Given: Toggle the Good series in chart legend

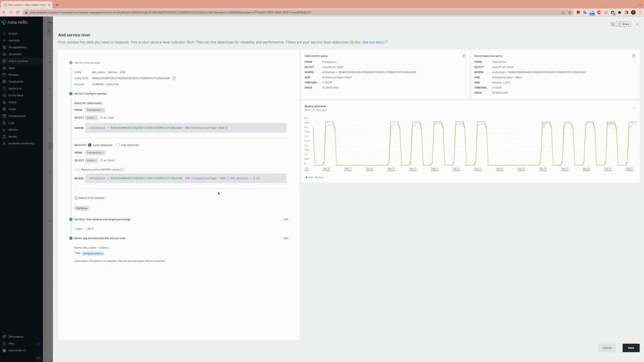Looking at the screenshot, I should [319, 177].
